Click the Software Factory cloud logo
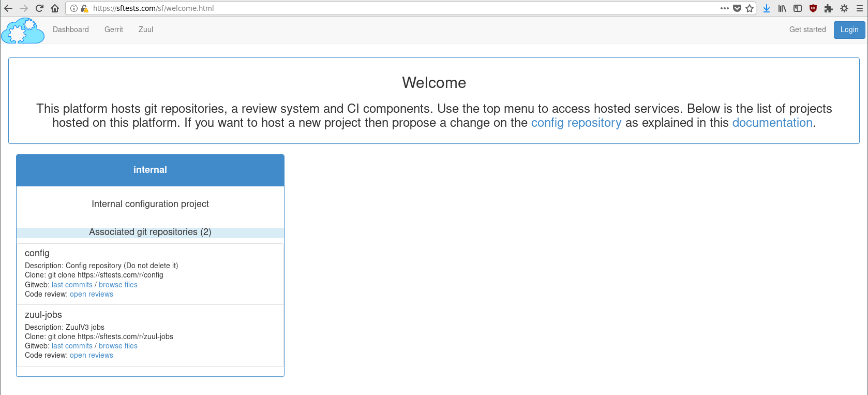Screen dimensions: 868x395 pos(23,31)
